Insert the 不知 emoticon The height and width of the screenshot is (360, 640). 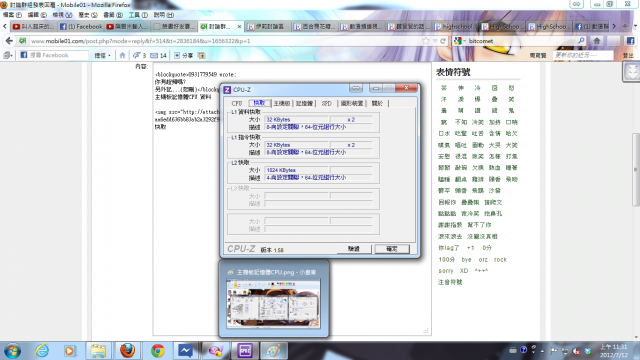pos(461,122)
